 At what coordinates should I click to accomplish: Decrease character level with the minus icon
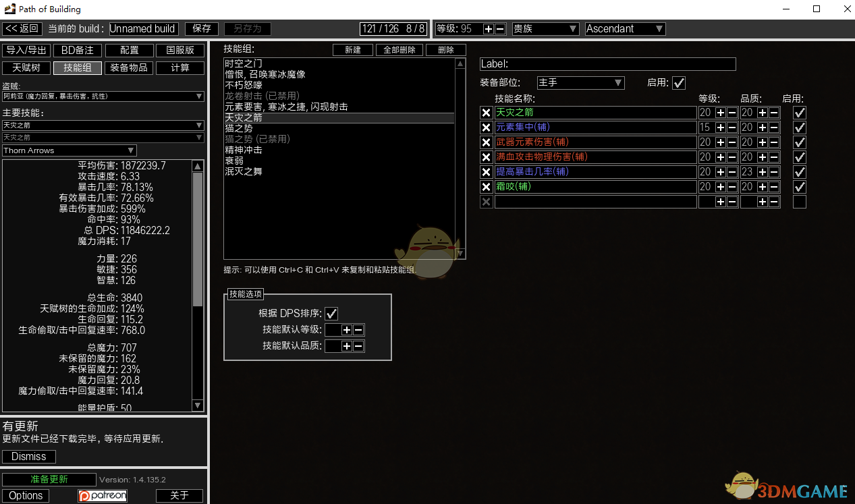(500, 29)
